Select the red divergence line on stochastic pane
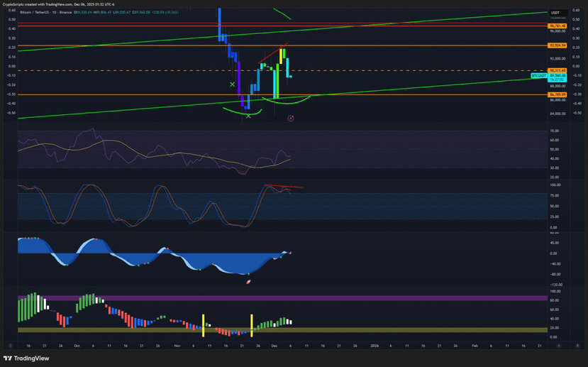Viewport: 588px width, 367px height. point(284,186)
